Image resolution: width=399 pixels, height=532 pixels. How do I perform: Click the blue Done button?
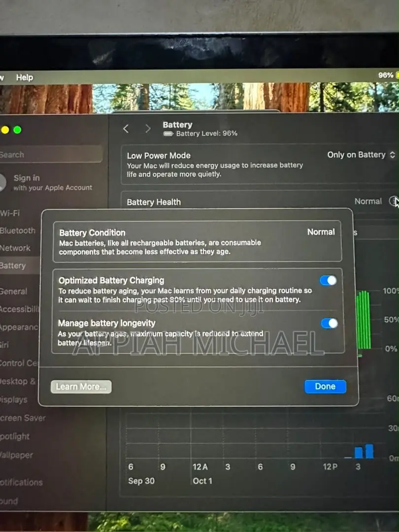(x=325, y=387)
